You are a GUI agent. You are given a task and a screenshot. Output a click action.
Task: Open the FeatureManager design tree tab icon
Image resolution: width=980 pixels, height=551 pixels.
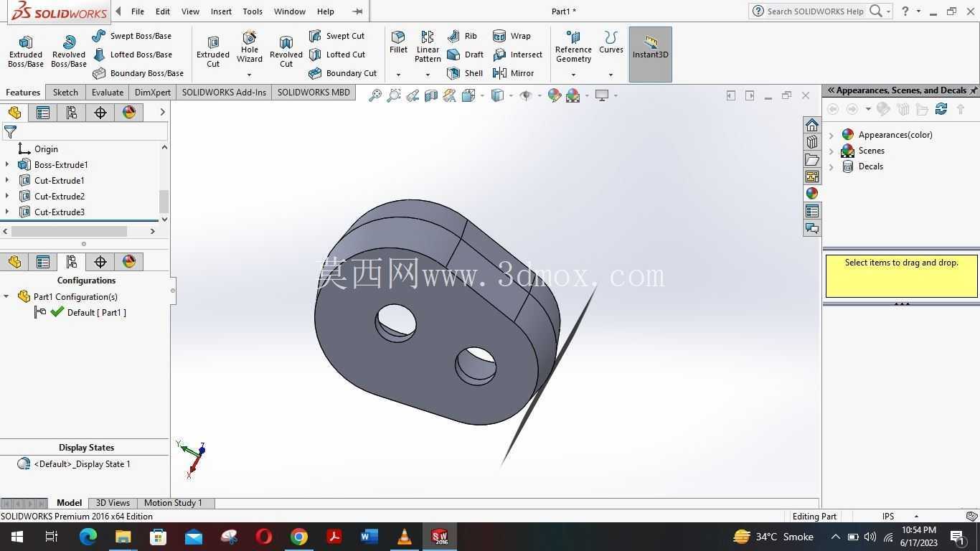14,113
